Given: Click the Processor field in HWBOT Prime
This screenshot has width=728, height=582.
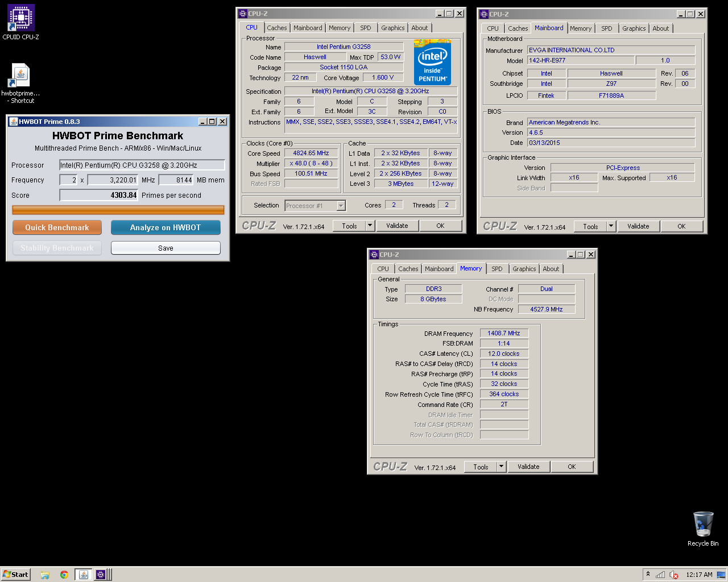Looking at the screenshot, I should click(x=142, y=165).
